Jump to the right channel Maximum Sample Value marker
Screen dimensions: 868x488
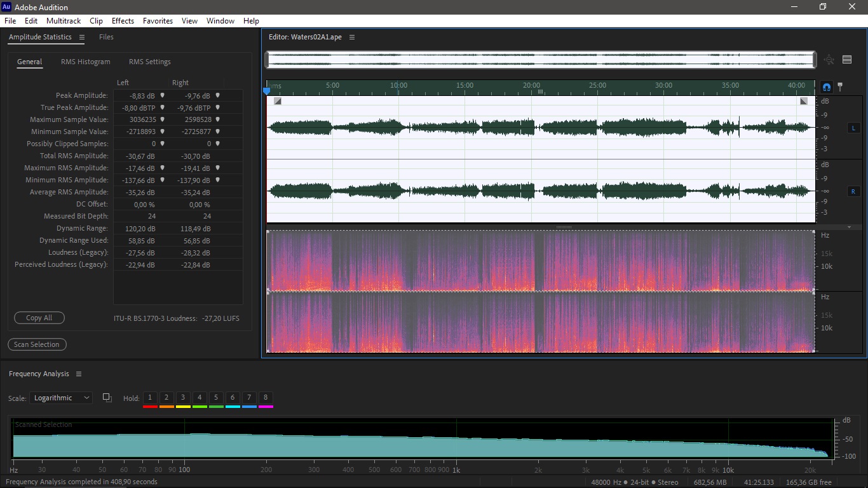(217, 119)
